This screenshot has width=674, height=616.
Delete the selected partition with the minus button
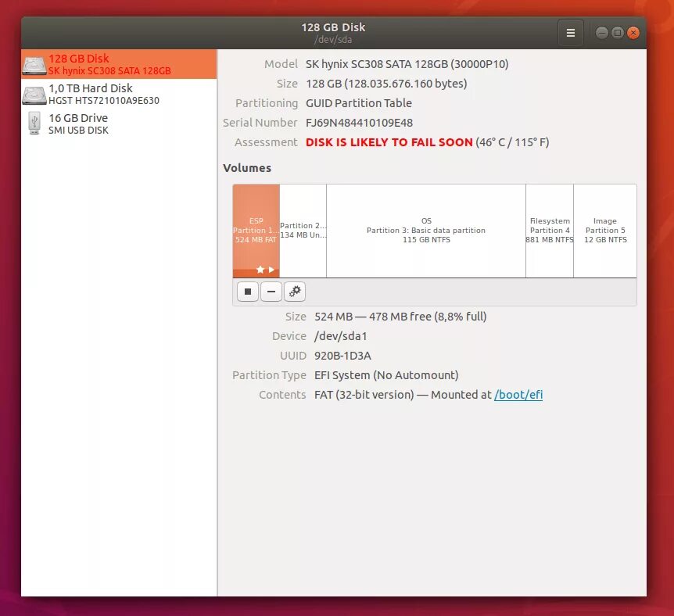(x=271, y=292)
